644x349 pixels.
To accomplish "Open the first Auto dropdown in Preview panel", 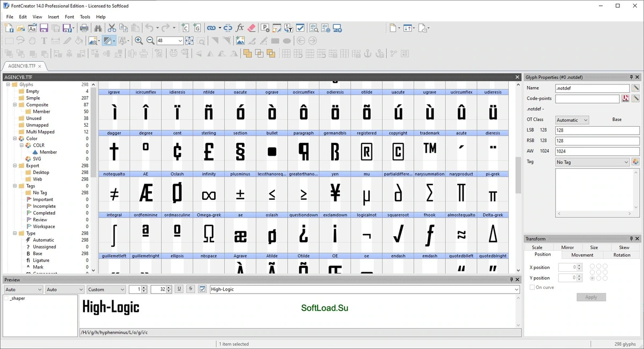I will pos(23,289).
